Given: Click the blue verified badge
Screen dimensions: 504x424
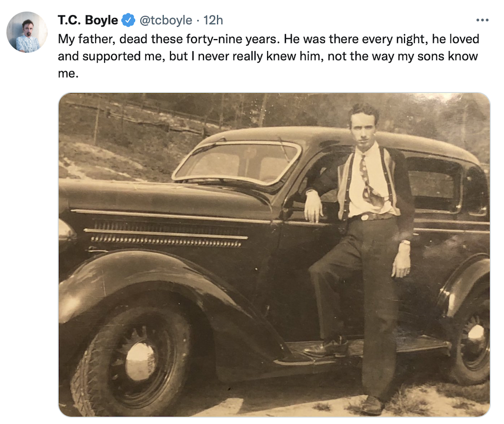Looking at the screenshot, I should click(x=128, y=21).
